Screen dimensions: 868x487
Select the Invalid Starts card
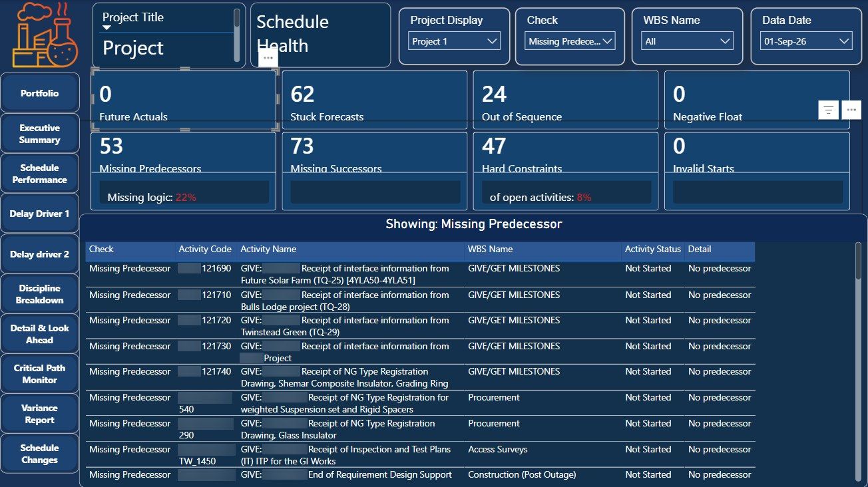pos(757,171)
